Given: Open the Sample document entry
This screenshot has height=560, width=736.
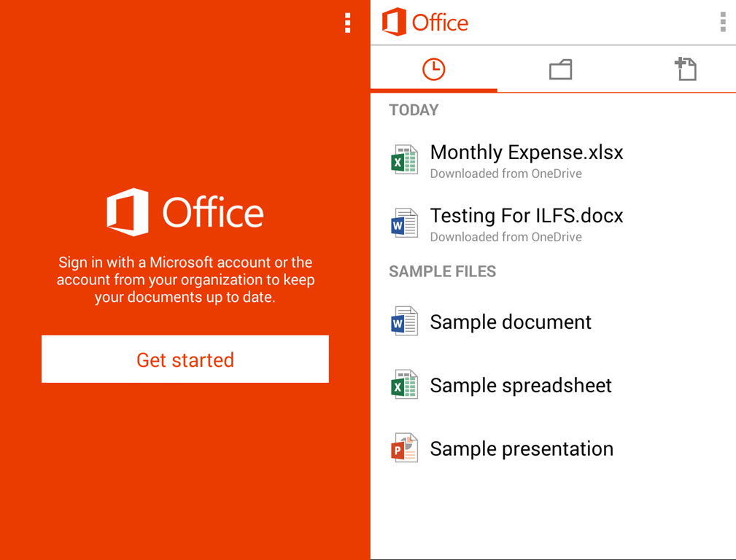Looking at the screenshot, I should [511, 322].
